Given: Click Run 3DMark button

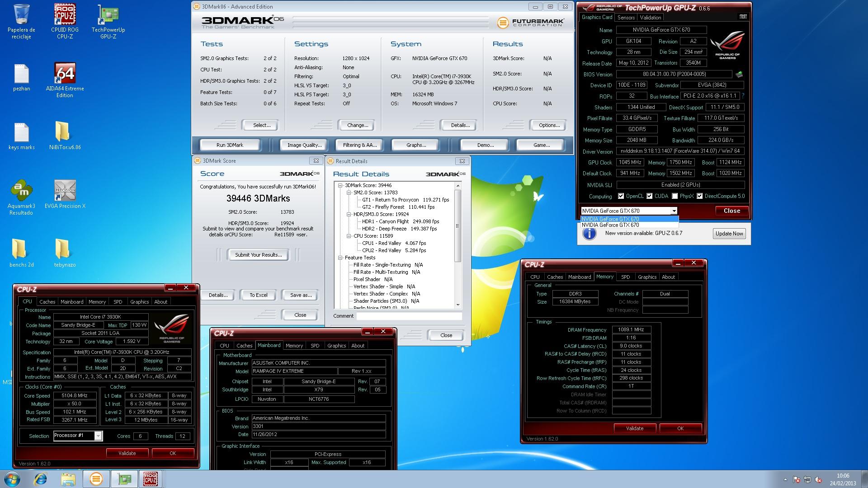Looking at the screenshot, I should pos(230,145).
